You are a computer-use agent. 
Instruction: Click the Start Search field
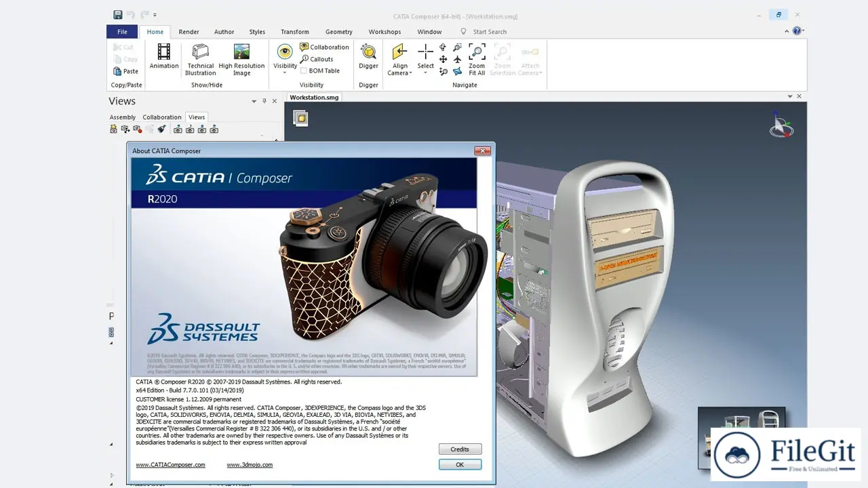point(490,31)
